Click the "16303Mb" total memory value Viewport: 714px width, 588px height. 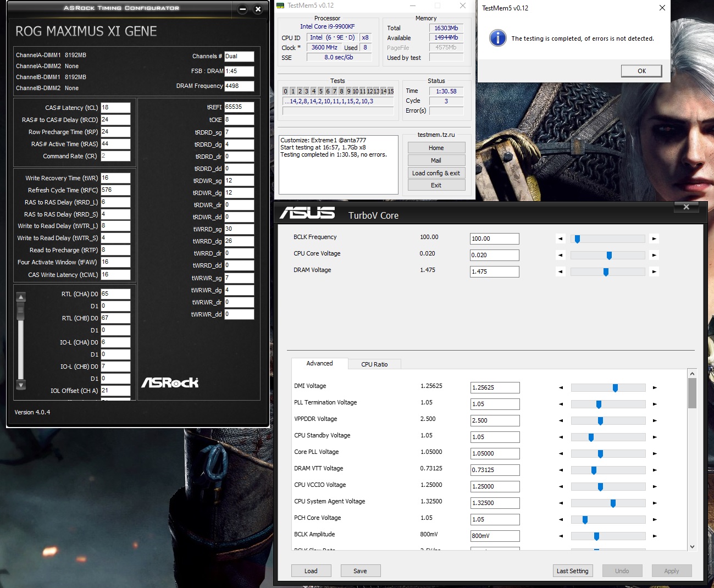[x=446, y=28]
